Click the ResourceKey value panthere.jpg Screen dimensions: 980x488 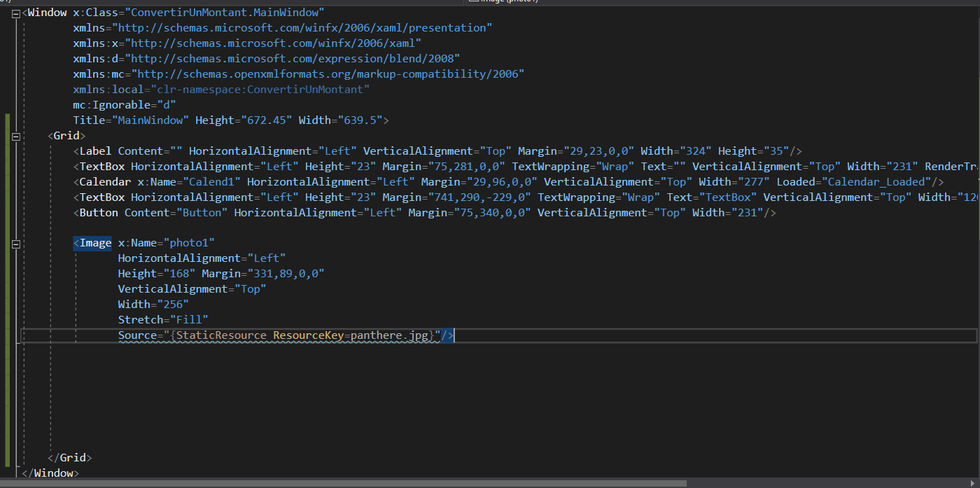point(388,336)
